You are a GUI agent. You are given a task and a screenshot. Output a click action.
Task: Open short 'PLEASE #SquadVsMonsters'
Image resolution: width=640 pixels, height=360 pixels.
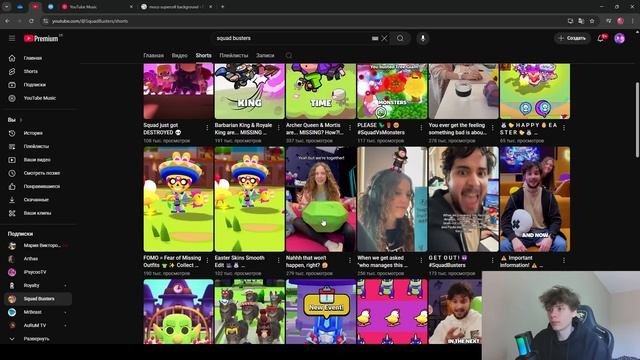click(x=392, y=91)
